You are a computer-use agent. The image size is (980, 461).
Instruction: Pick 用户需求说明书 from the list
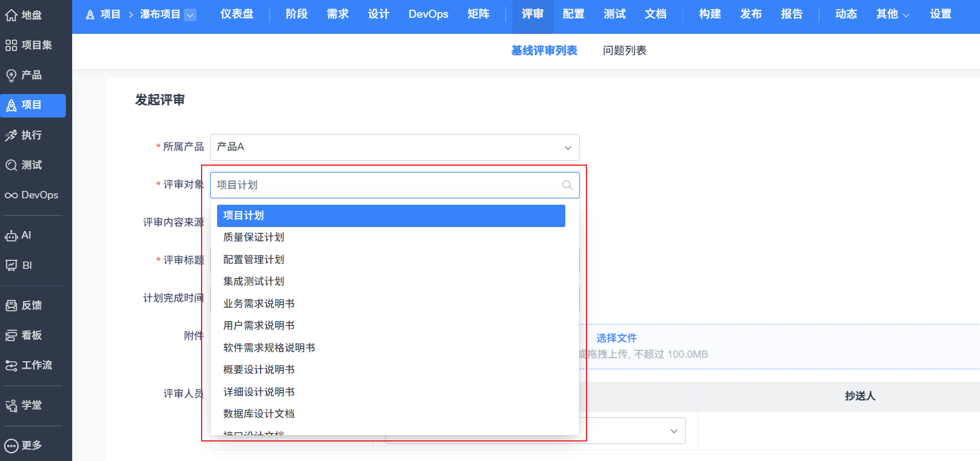pos(391,326)
